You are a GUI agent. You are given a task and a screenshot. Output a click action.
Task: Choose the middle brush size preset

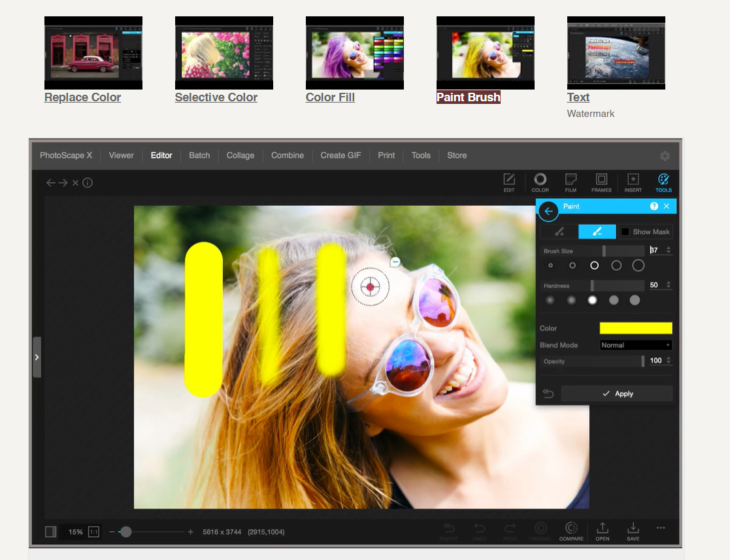point(594,265)
